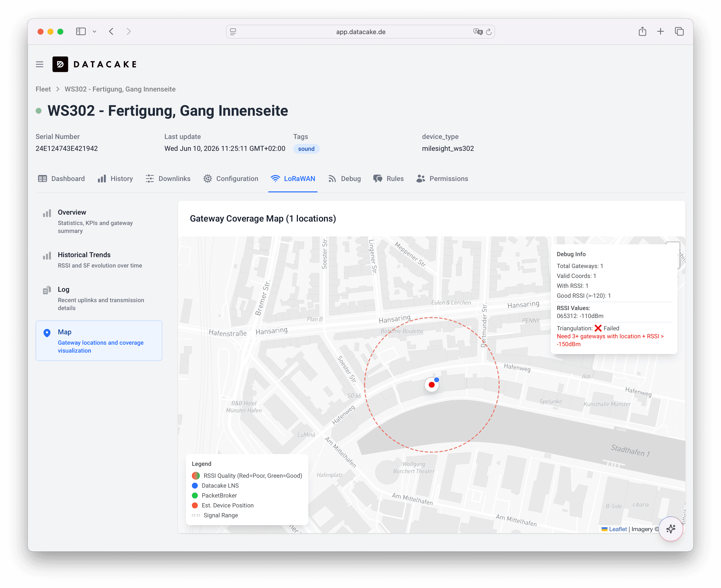Click the Signal Range legend entry
Image resolution: width=721 pixels, height=588 pixels.
tap(215, 515)
